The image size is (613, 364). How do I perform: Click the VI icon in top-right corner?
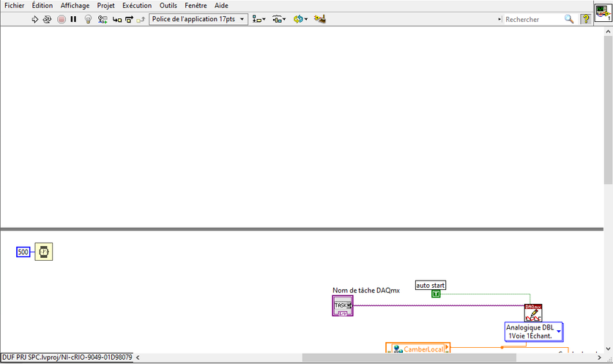[603, 12]
